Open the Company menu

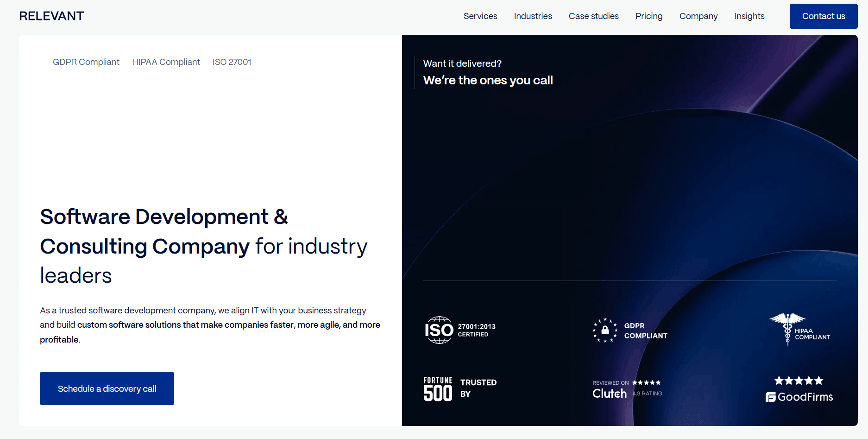(698, 16)
